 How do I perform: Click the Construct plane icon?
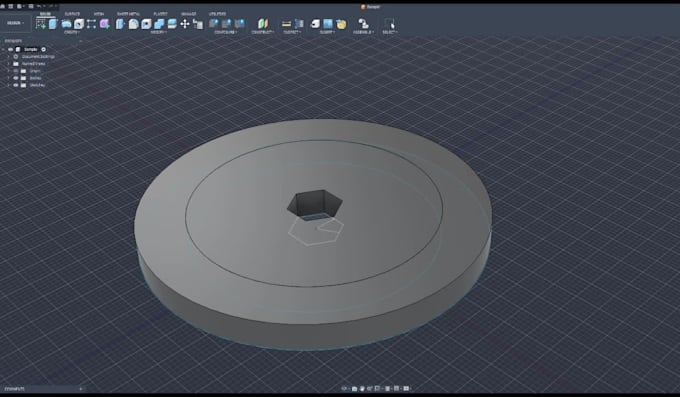click(x=263, y=23)
